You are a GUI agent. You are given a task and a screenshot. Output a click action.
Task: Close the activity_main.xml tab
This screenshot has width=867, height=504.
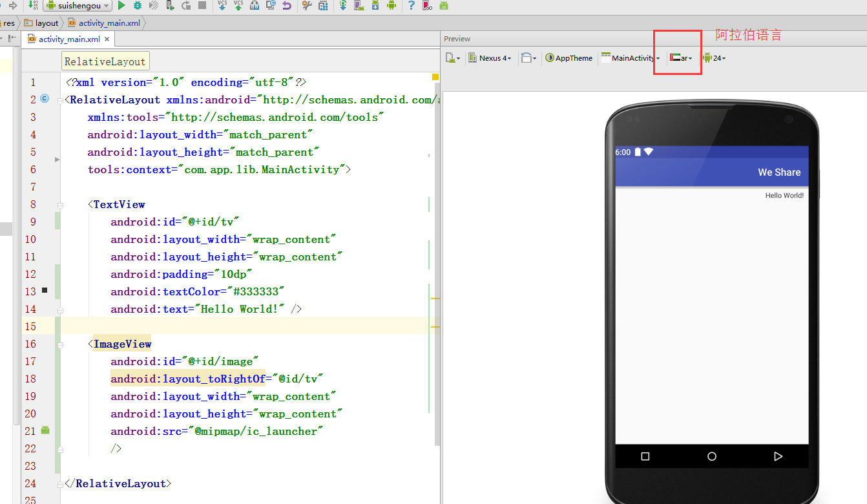[x=107, y=39]
